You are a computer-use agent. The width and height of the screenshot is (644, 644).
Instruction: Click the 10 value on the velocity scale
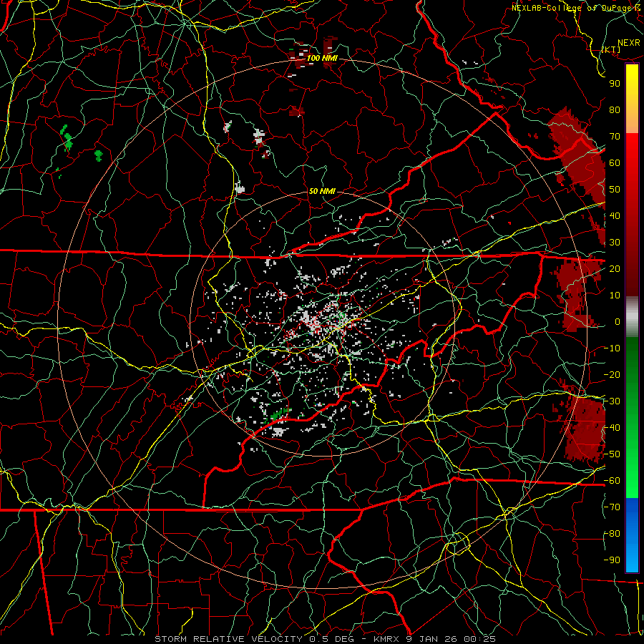tap(615, 296)
